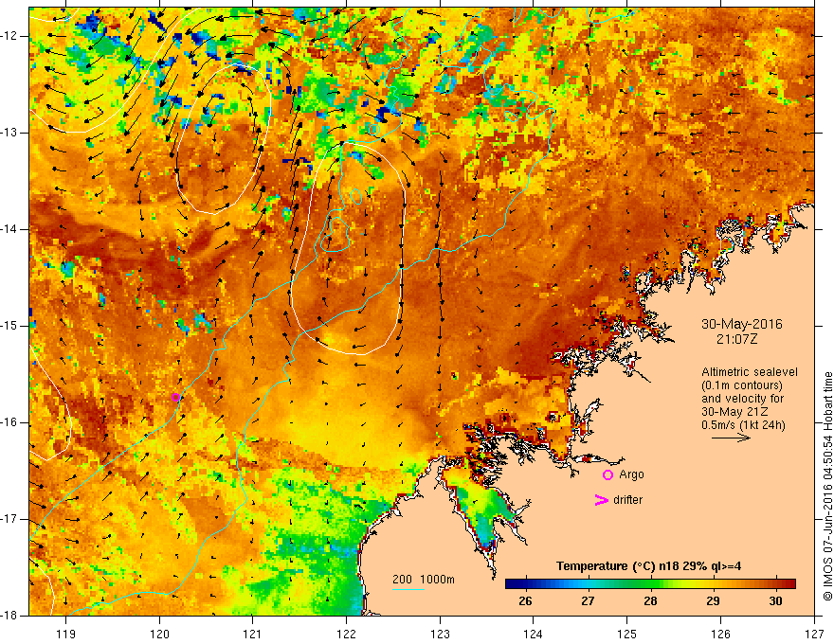The height and width of the screenshot is (644, 834).
Task: Click longitude axis label 124
Action: click(534, 634)
